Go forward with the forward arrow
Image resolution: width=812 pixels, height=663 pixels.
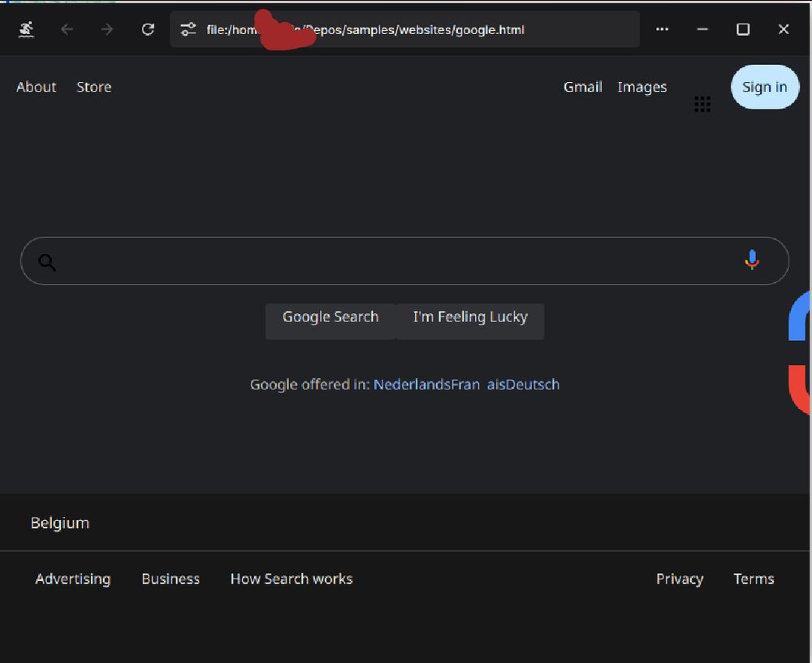coord(107,29)
